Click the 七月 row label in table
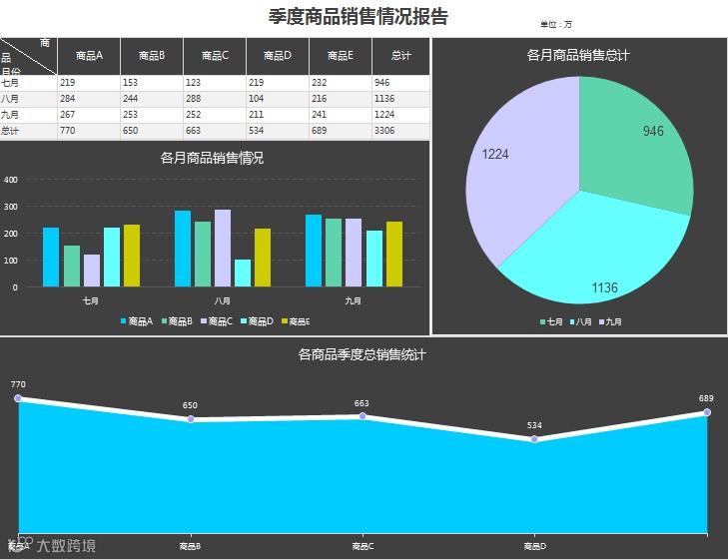This screenshot has width=728, height=560. coord(29,83)
